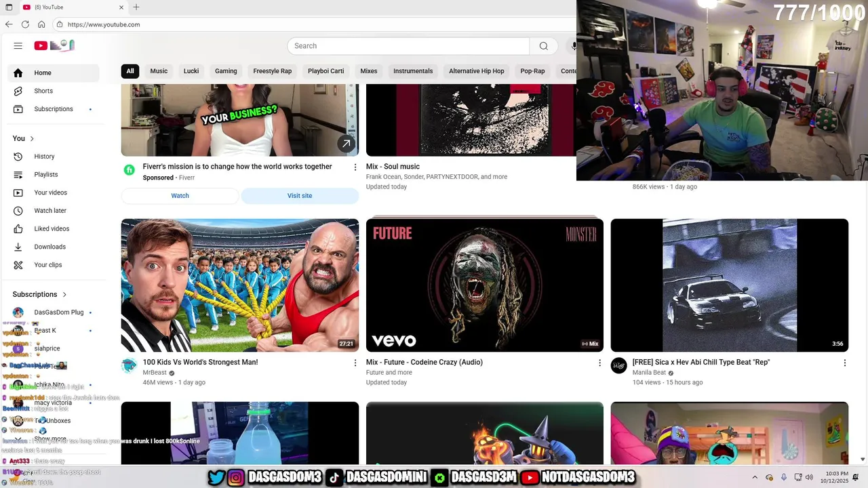Click the Fiverr ad external link arrow
This screenshot has width=868, height=488.
(x=346, y=143)
